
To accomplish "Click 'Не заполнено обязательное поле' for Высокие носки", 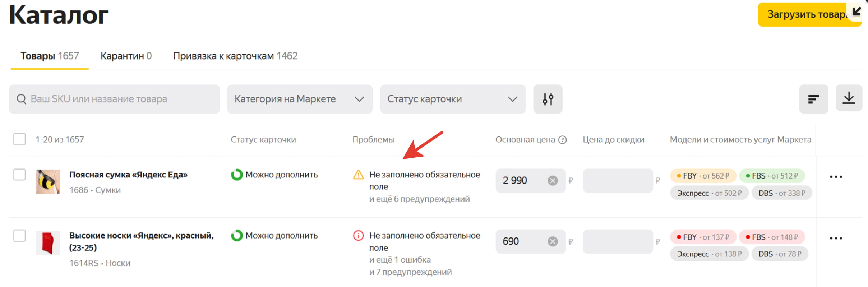I will point(425,242).
